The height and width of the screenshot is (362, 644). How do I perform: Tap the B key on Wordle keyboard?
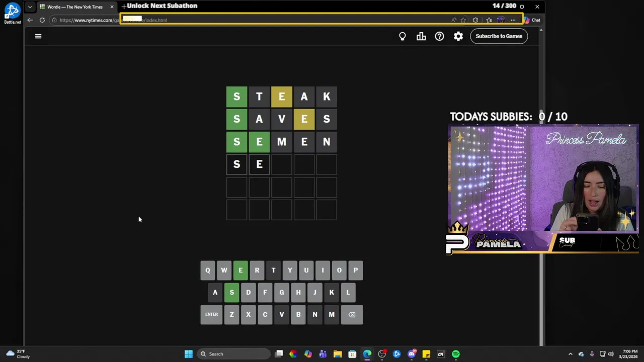click(x=298, y=315)
